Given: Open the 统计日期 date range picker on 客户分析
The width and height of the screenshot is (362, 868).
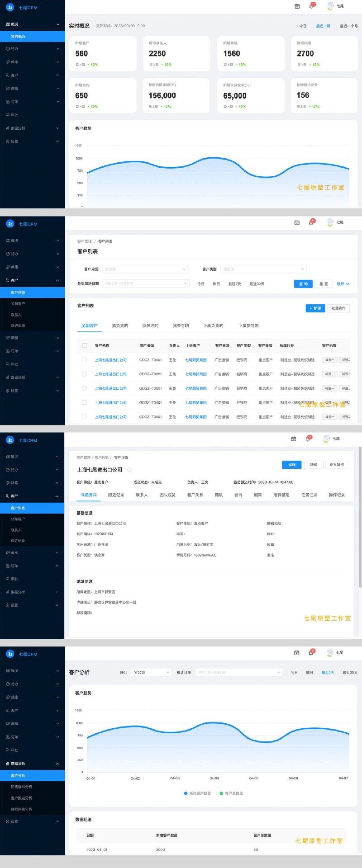Looking at the screenshot, I should point(239,672).
